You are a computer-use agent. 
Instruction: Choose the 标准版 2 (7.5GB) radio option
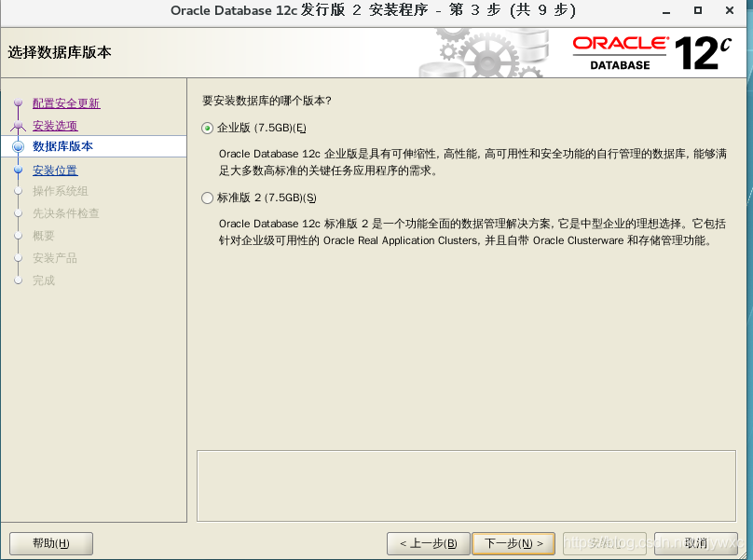208,198
